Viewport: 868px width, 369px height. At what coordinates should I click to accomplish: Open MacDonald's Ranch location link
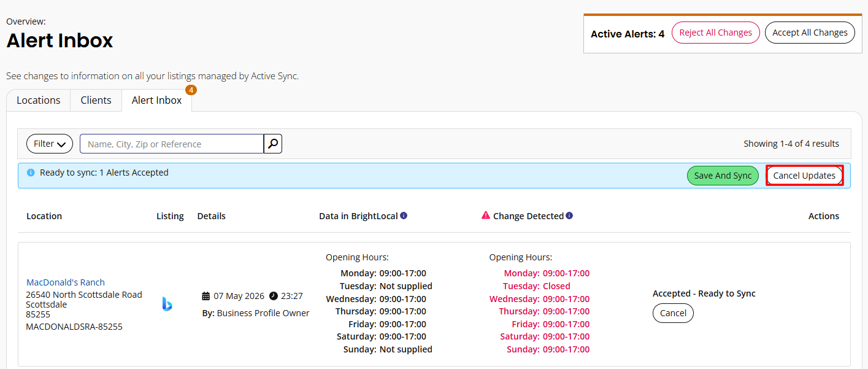coord(66,282)
